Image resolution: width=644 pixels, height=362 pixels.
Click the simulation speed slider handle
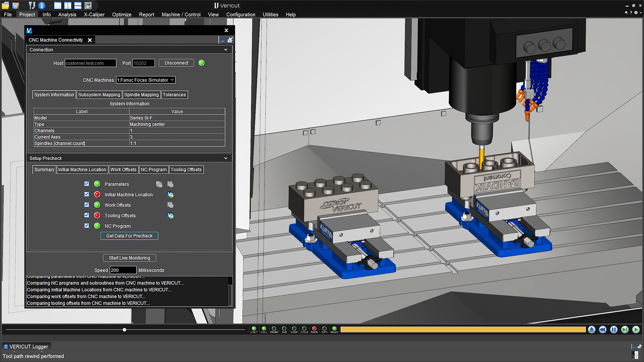[x=124, y=330]
